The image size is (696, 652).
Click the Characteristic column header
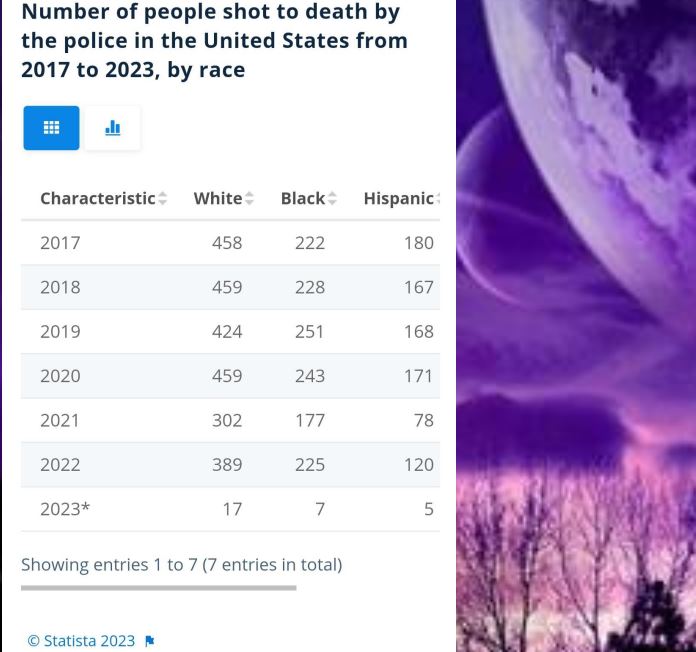(98, 198)
